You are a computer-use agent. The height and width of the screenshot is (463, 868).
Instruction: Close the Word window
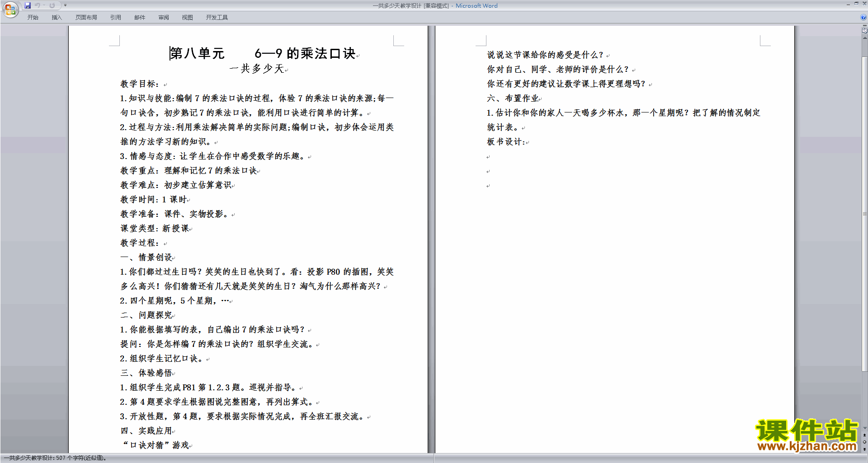864,4
